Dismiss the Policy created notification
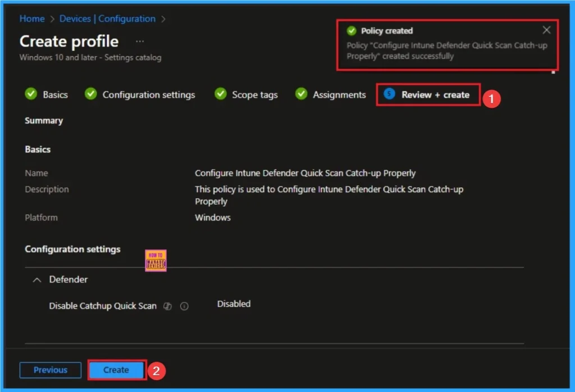575x392 pixels. 547,30
